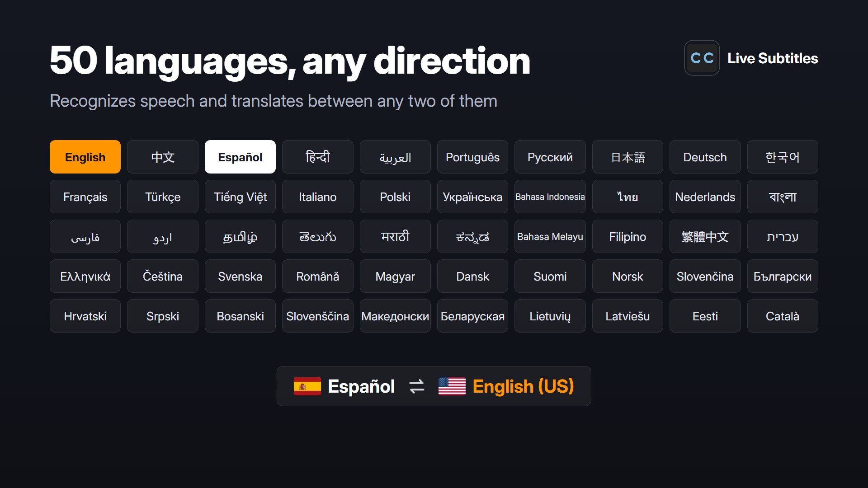868x488 pixels.
Task: Select the Bosanski language chip
Action: point(240,316)
